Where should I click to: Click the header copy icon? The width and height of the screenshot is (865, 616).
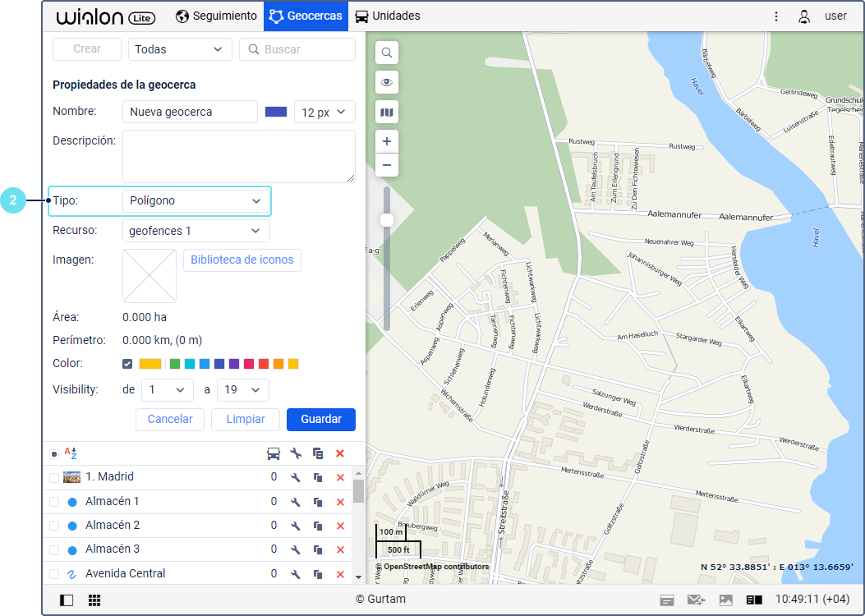[318, 454]
